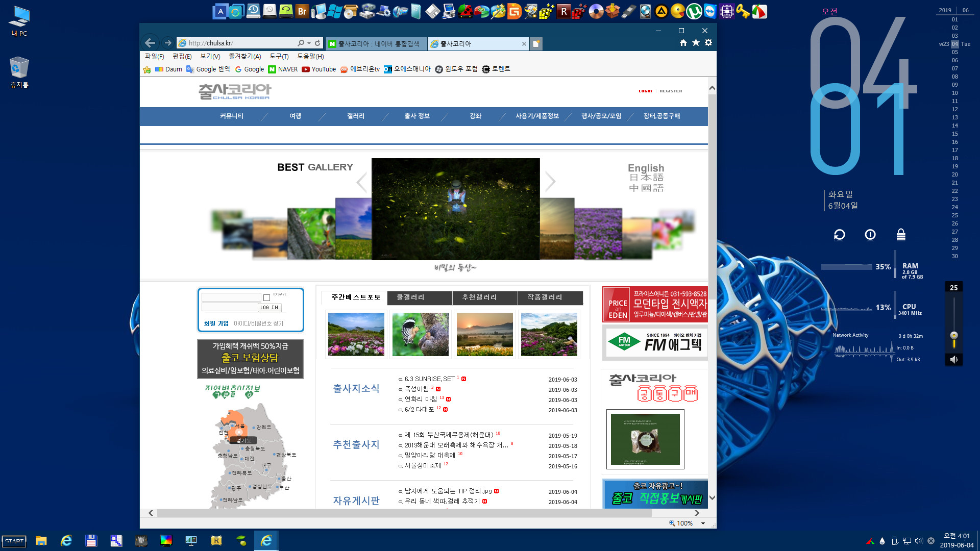Open File Explorer from the taskbar
Image resolution: width=980 pixels, height=551 pixels.
(x=41, y=541)
